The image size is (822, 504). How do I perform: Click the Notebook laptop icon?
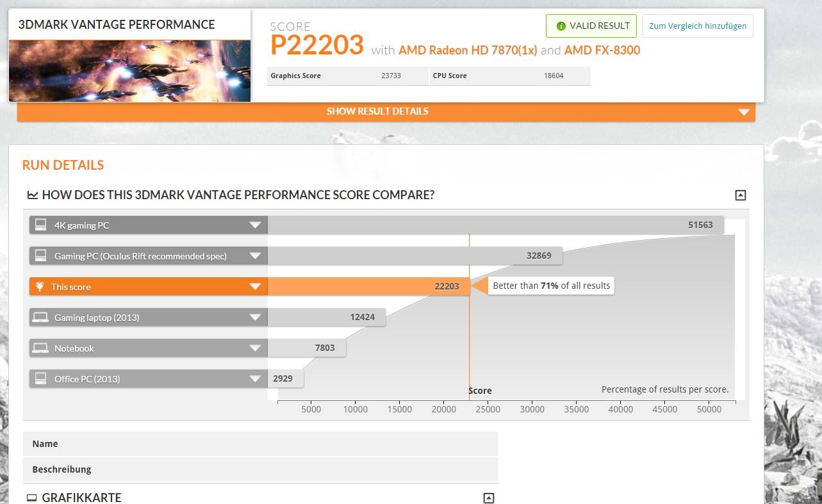pyautogui.click(x=40, y=348)
